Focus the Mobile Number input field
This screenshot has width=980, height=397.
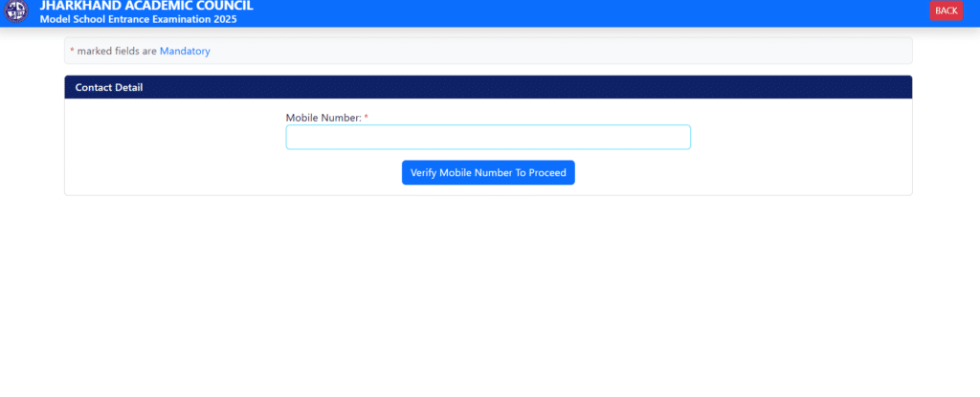488,138
